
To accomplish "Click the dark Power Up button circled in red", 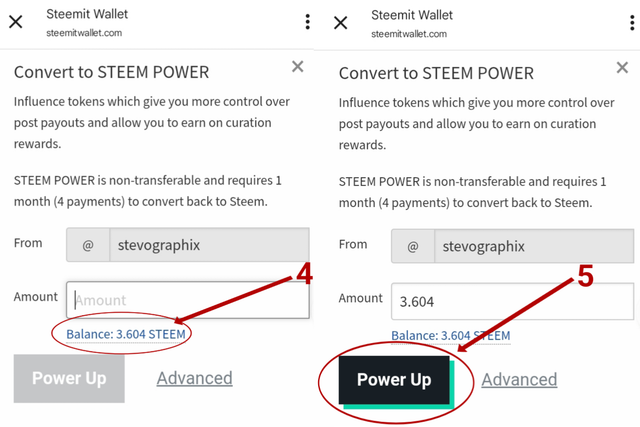I will tap(394, 380).
